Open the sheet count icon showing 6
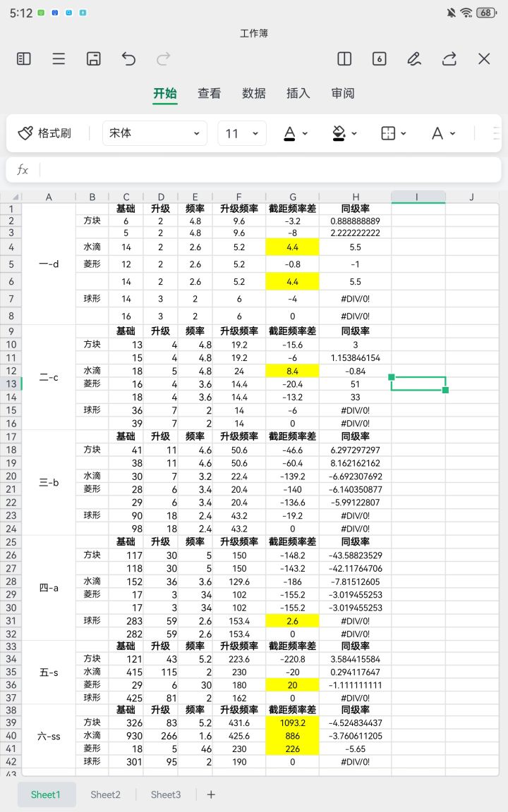 point(380,59)
